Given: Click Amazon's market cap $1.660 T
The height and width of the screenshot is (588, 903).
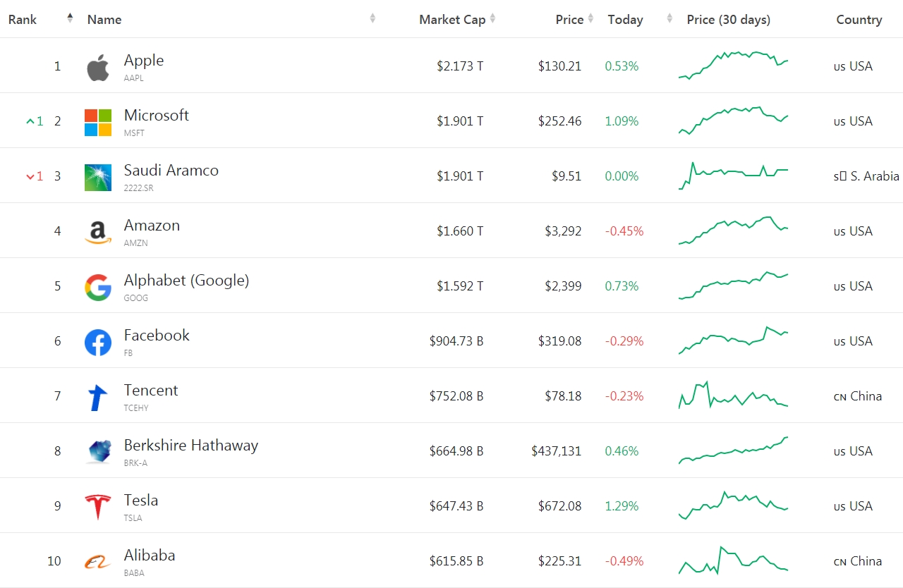Looking at the screenshot, I should pos(460,231).
